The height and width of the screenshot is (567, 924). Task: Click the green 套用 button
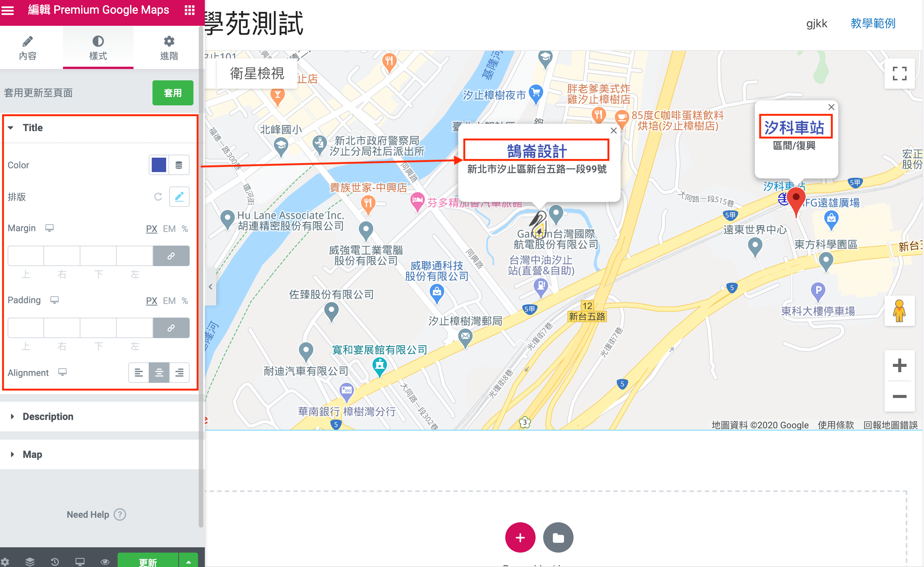[173, 93]
